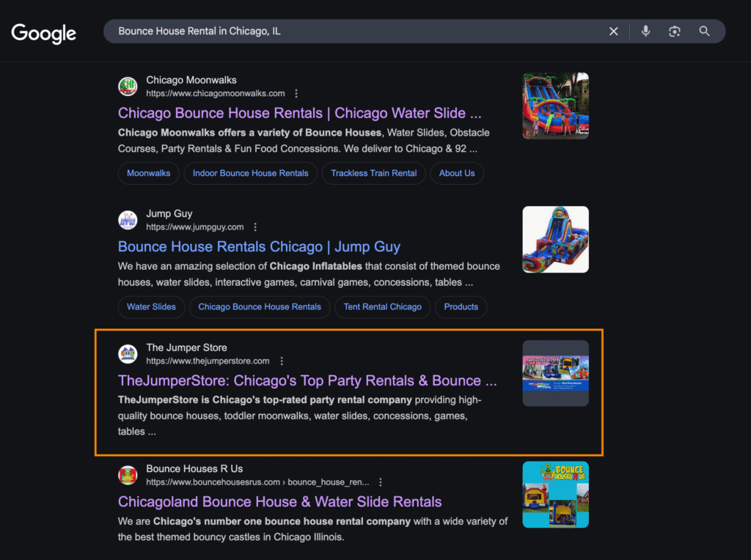Click the jumpguy.com URL text
Image resolution: width=751 pixels, height=560 pixels.
pos(195,227)
